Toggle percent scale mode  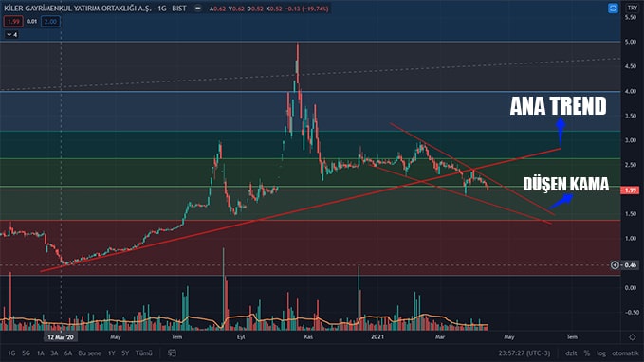[587, 353]
